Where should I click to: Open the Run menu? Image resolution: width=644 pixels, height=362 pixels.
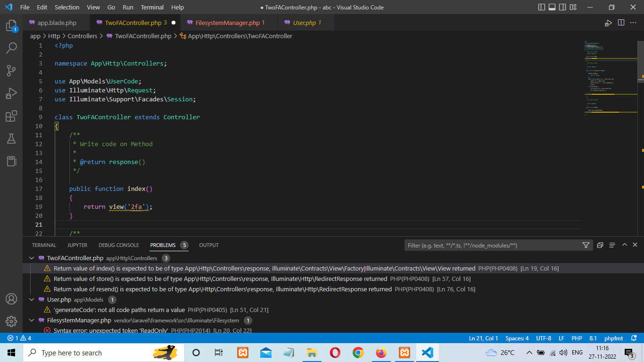coord(128,8)
